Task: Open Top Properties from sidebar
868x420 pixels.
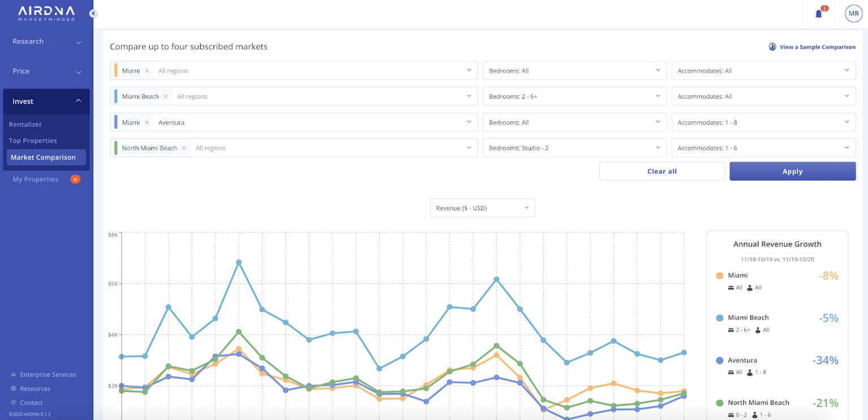Action: point(33,141)
